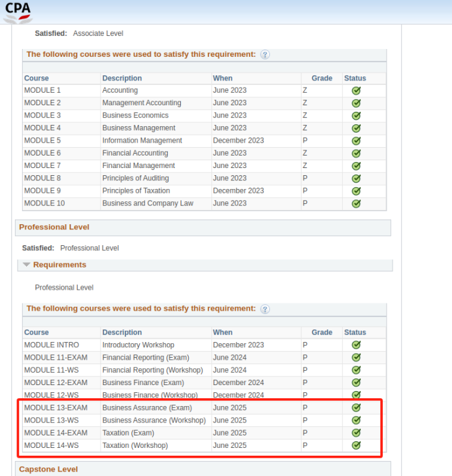Select the Principles of Taxation description cell

(136, 191)
